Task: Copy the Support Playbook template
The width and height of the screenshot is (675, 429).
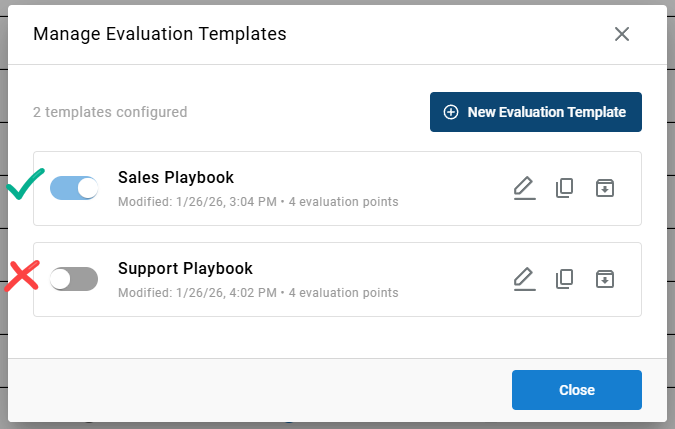Action: (564, 279)
